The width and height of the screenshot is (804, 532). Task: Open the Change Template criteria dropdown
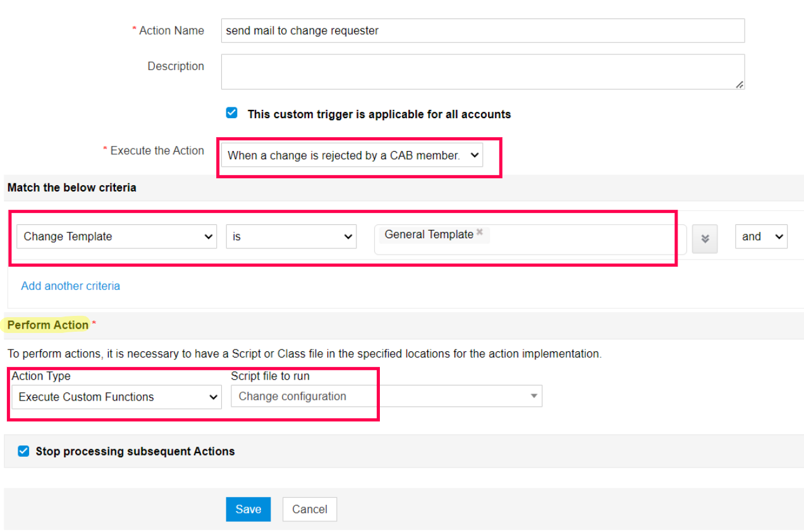(x=116, y=237)
